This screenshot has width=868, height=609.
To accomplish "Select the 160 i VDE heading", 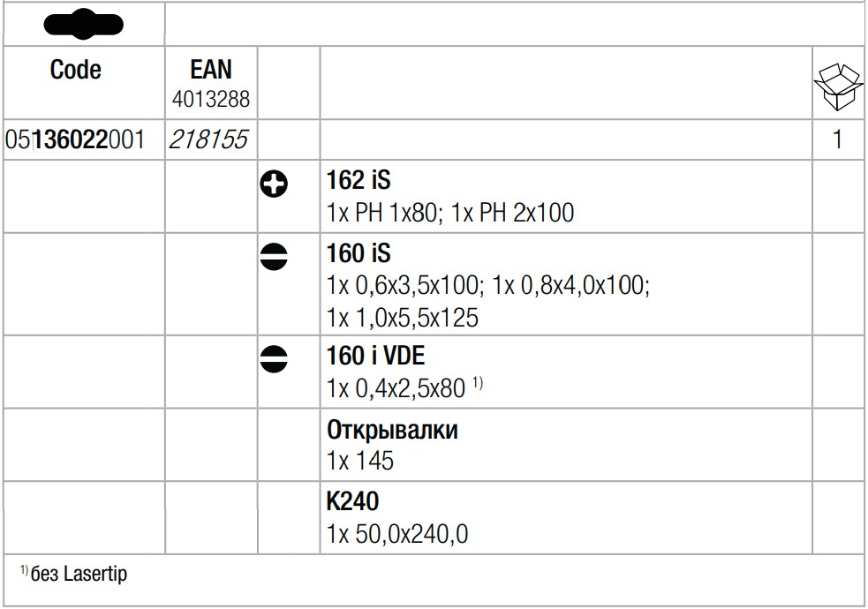I will coord(376,356).
